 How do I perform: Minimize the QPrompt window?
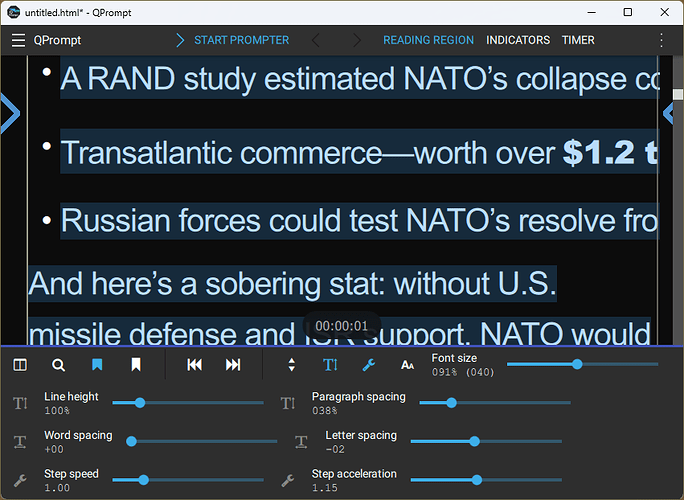click(592, 12)
